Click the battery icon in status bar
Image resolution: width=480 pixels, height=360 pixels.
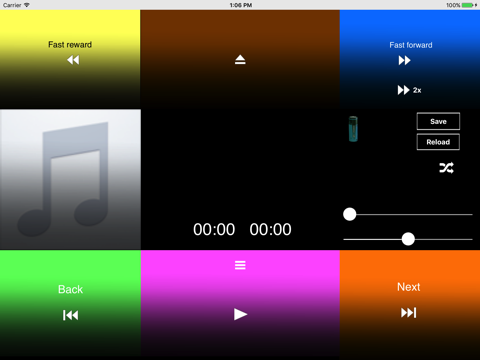[468, 5]
